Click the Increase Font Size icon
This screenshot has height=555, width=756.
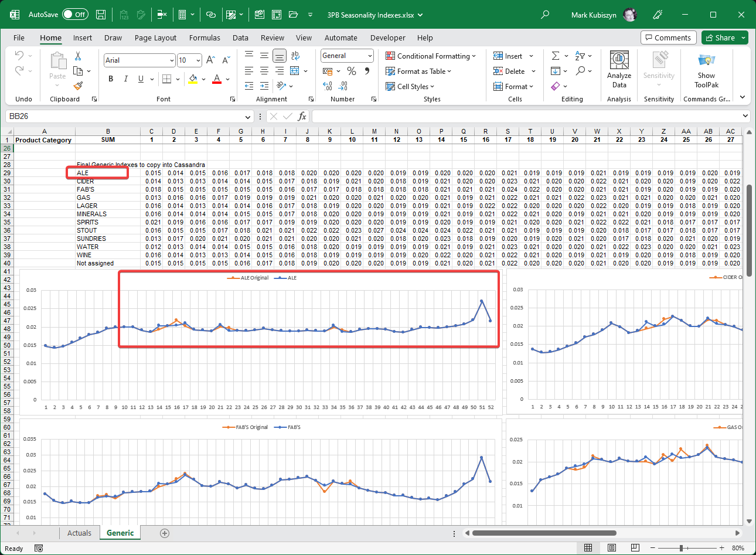(x=210, y=60)
